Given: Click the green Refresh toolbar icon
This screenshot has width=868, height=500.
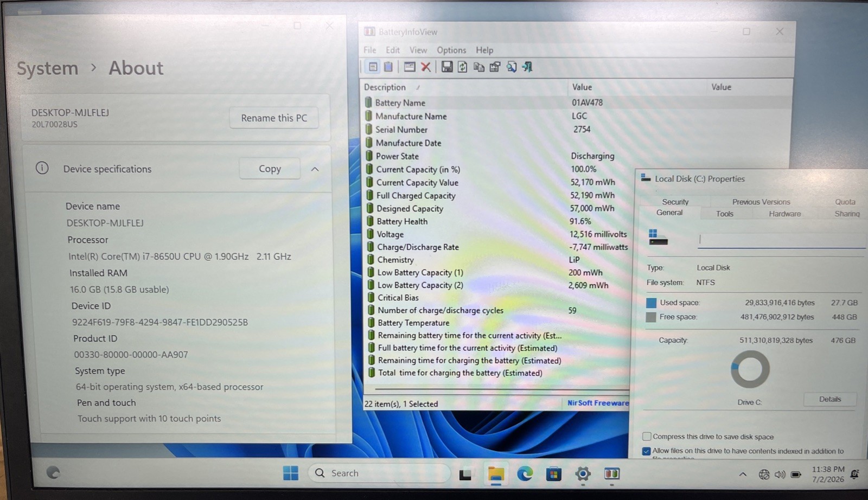Looking at the screenshot, I should [x=462, y=67].
